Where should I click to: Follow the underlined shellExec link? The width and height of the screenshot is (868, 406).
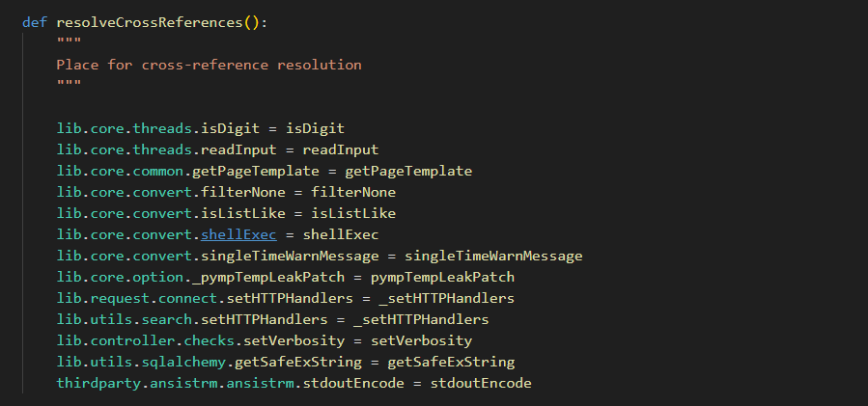click(238, 234)
